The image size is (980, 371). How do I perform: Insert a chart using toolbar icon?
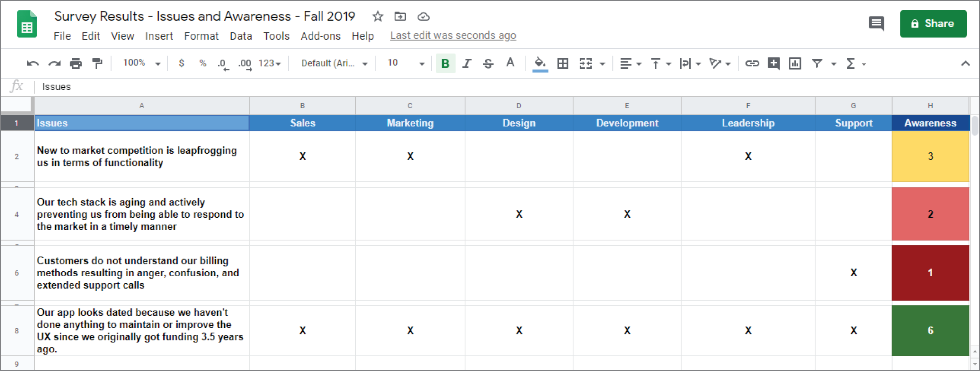(x=794, y=63)
